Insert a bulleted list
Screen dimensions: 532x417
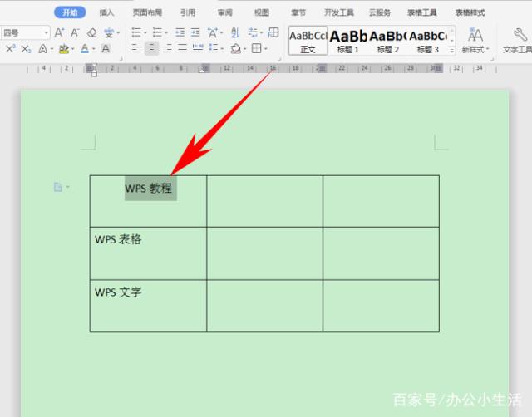136,32
